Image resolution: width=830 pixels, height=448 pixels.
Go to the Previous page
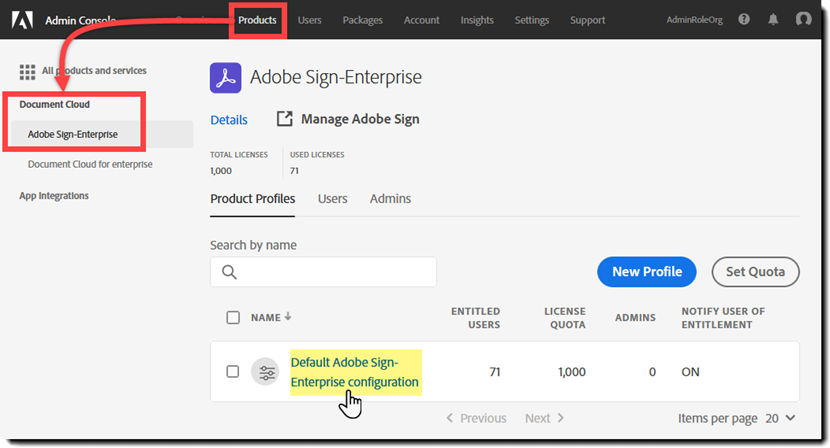click(476, 418)
